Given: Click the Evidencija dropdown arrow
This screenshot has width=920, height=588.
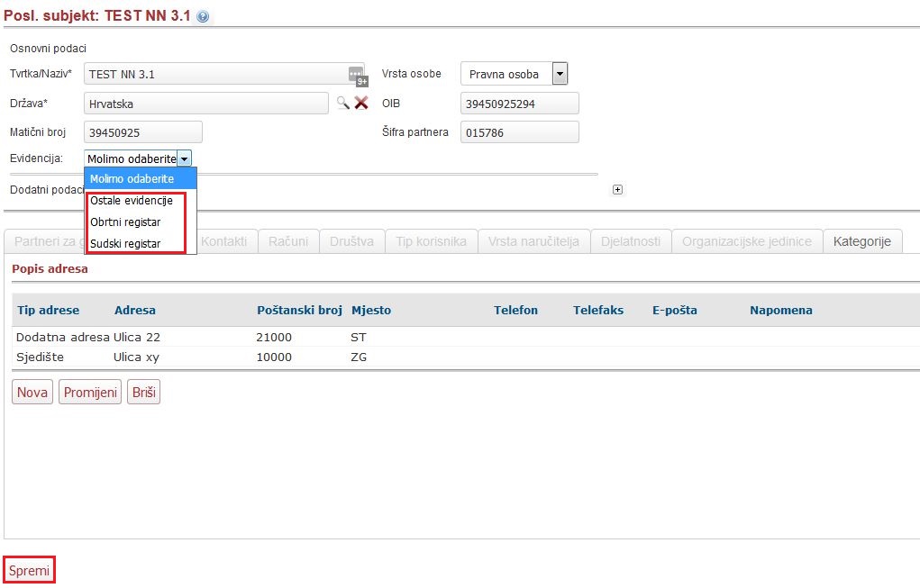Looking at the screenshot, I should tap(184, 158).
